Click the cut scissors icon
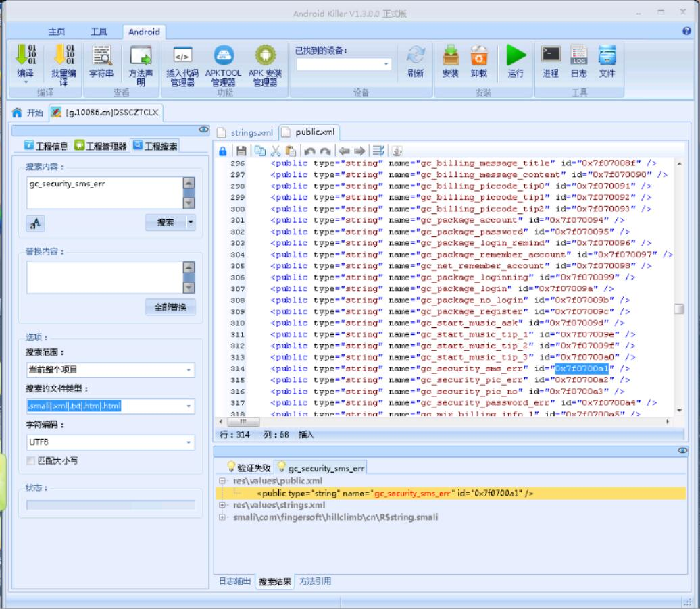This screenshot has height=609, width=700. pyautogui.click(x=276, y=151)
